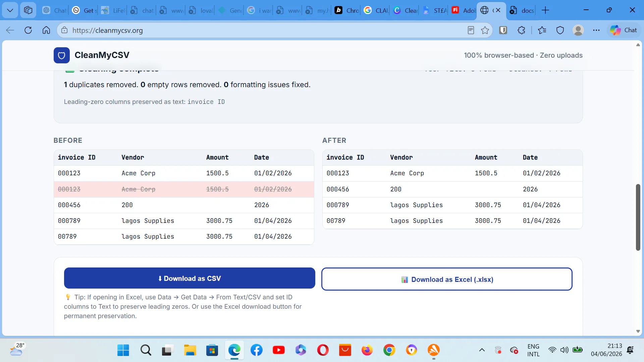644x362 pixels.
Task: Open browser essentials shield
Action: (560, 30)
